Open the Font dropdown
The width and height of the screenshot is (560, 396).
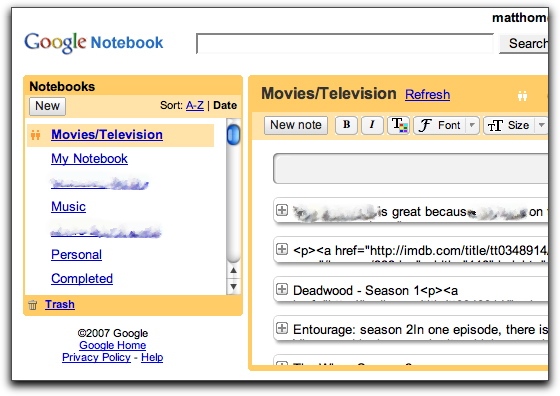coord(446,125)
